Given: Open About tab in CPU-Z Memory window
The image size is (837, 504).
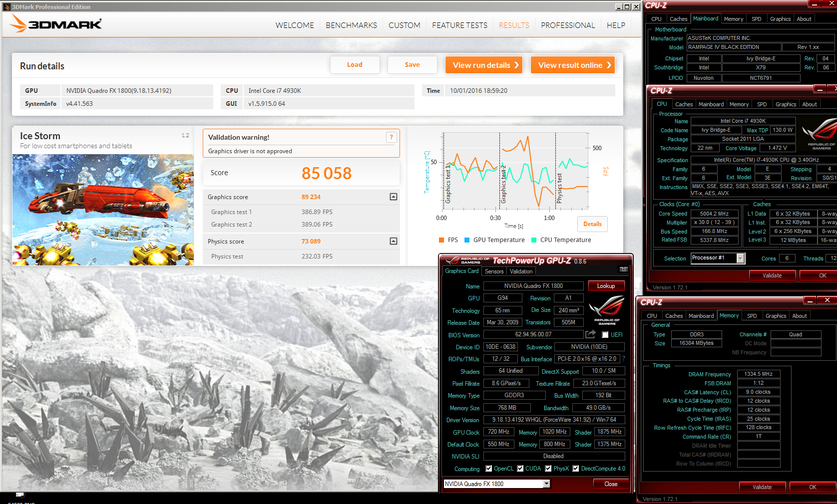Looking at the screenshot, I should tap(799, 316).
